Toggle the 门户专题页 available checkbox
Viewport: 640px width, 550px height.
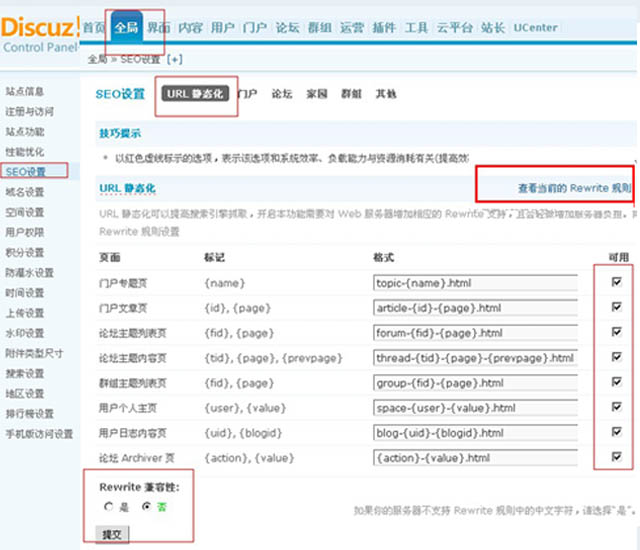point(616,282)
